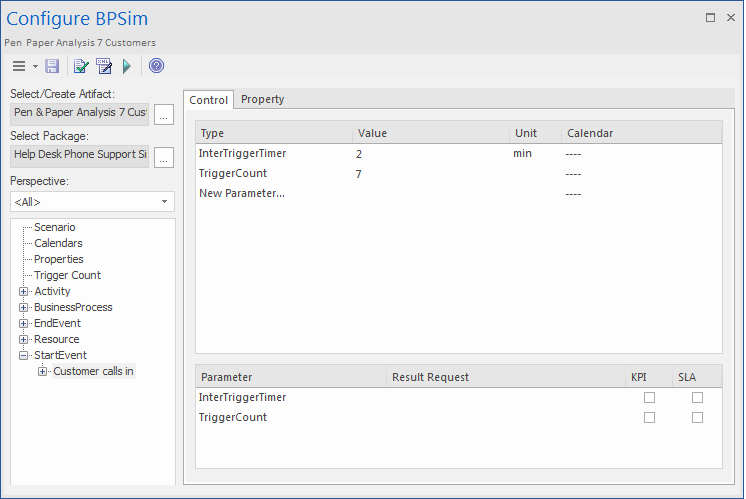Viewport: 746px width, 499px height.
Task: Open Help via question mark icon
Action: pyautogui.click(x=156, y=66)
